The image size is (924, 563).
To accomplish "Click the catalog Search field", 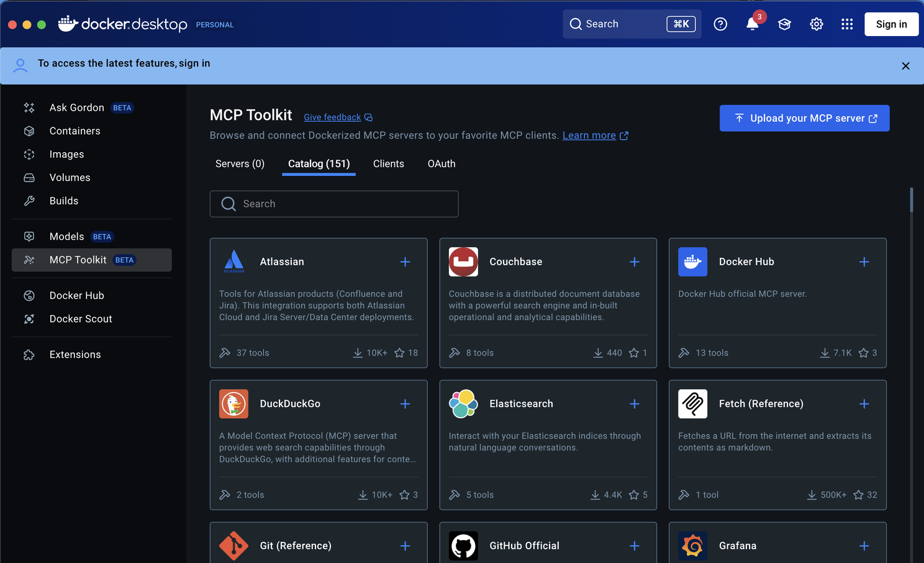I will coord(334,204).
